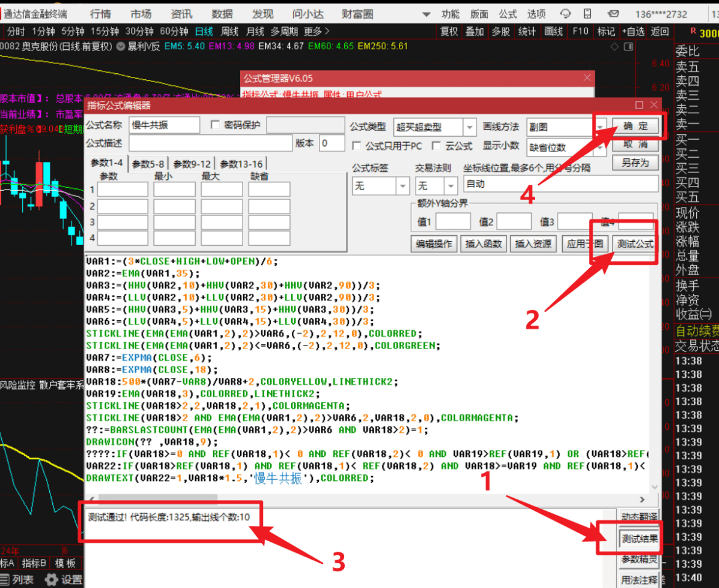
Task: Click the 测试公式 button
Action: point(635,244)
